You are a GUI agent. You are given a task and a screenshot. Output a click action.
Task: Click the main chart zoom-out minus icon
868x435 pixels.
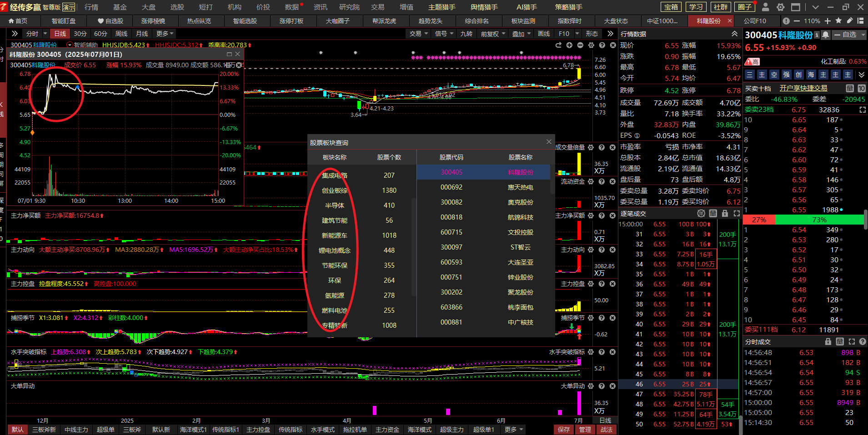pyautogui.click(x=580, y=45)
